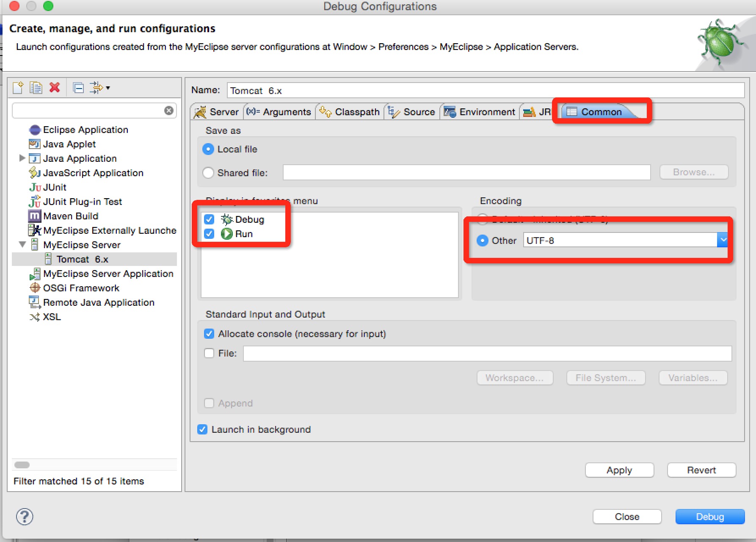Screen dimensions: 756x542
Task: Click the Close button
Action: click(627, 517)
